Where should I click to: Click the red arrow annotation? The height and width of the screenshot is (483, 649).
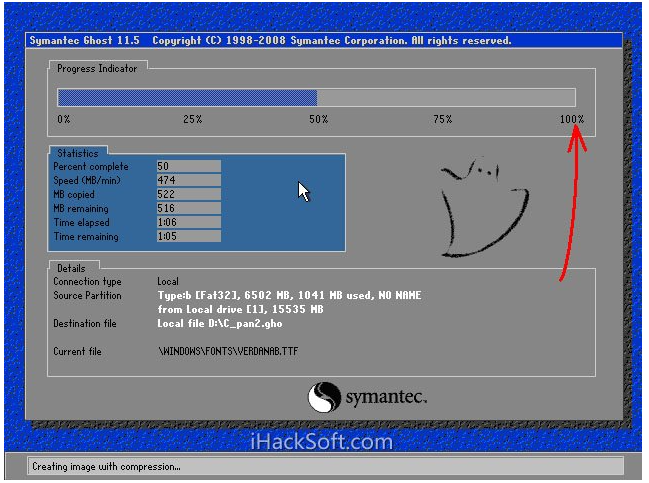click(x=572, y=200)
